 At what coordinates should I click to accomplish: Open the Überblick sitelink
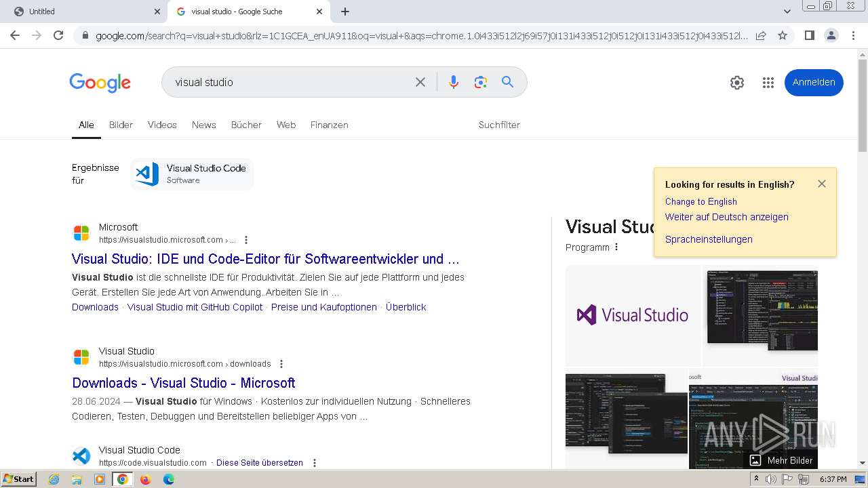coord(406,307)
